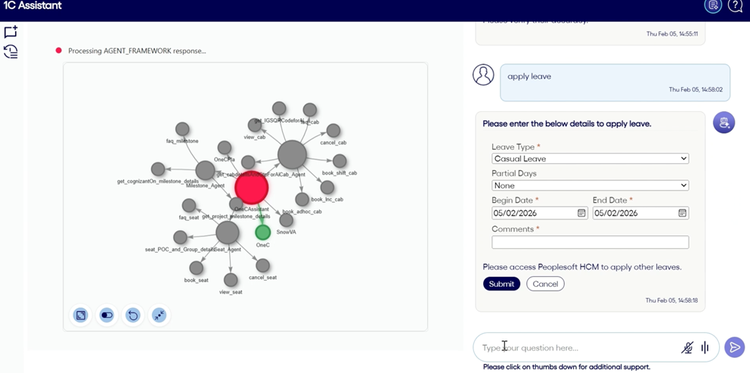This screenshot has width=750, height=373.
Task: Click the assistant bot avatar icon
Action: (x=724, y=122)
